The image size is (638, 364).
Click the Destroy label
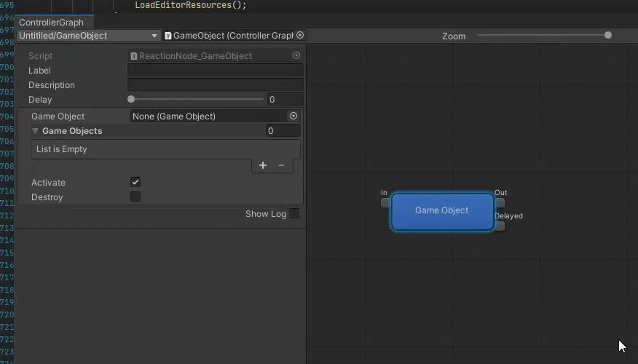pos(47,197)
